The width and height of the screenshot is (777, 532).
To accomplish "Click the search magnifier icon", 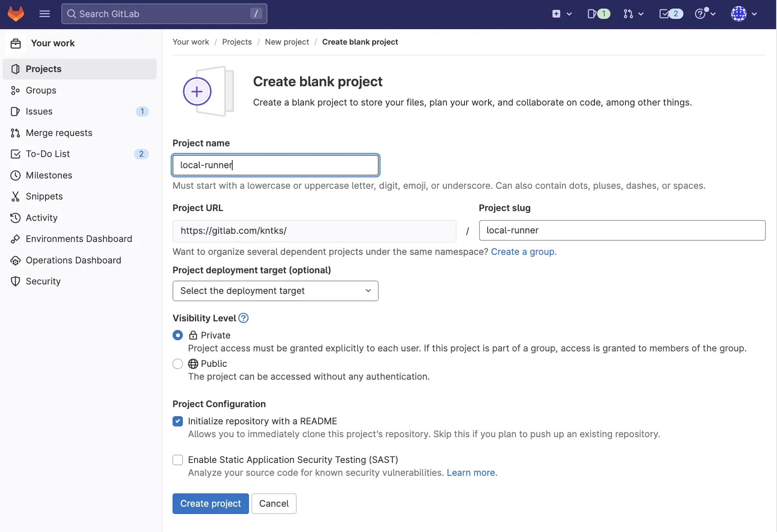I will 72,14.
